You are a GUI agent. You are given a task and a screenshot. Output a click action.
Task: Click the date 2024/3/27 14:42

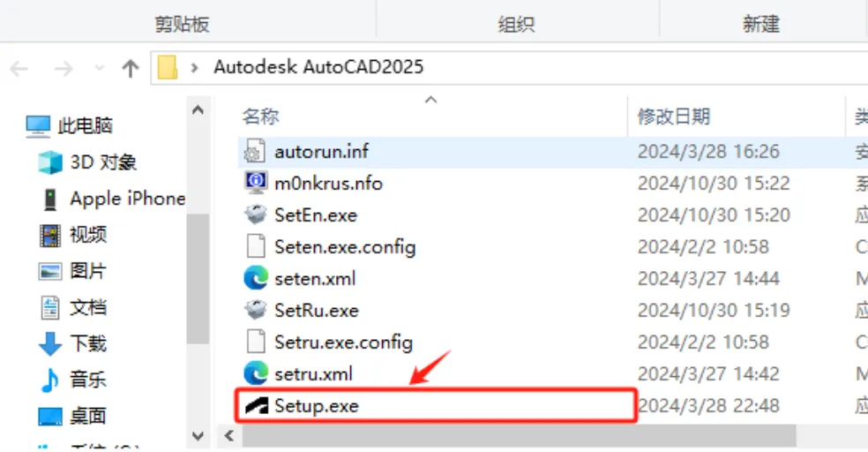[708, 374]
